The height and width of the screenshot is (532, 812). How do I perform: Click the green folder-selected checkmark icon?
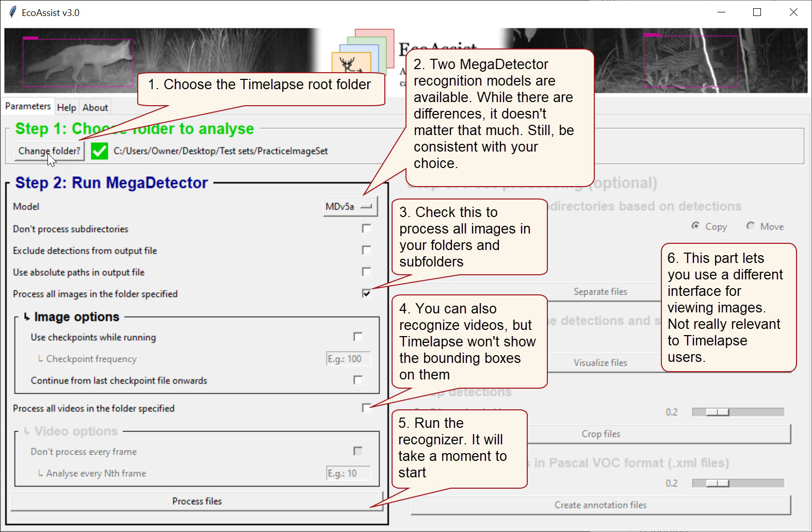100,151
